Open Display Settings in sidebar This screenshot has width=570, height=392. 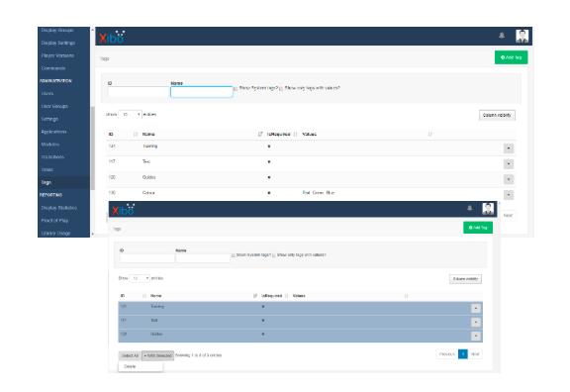pyautogui.click(x=58, y=43)
